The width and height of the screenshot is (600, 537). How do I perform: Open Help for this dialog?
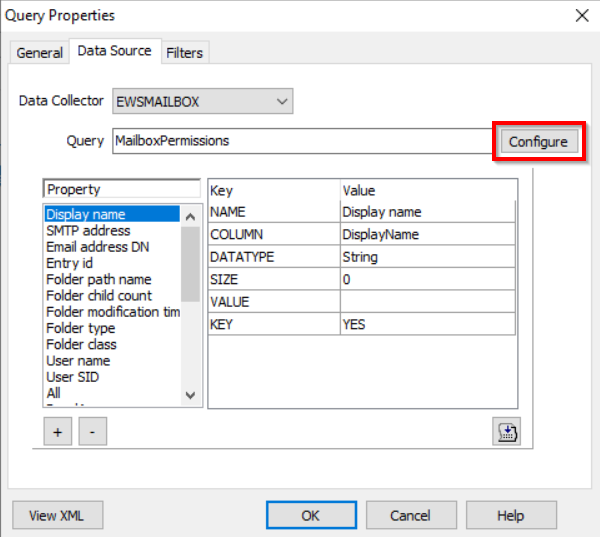(x=510, y=515)
